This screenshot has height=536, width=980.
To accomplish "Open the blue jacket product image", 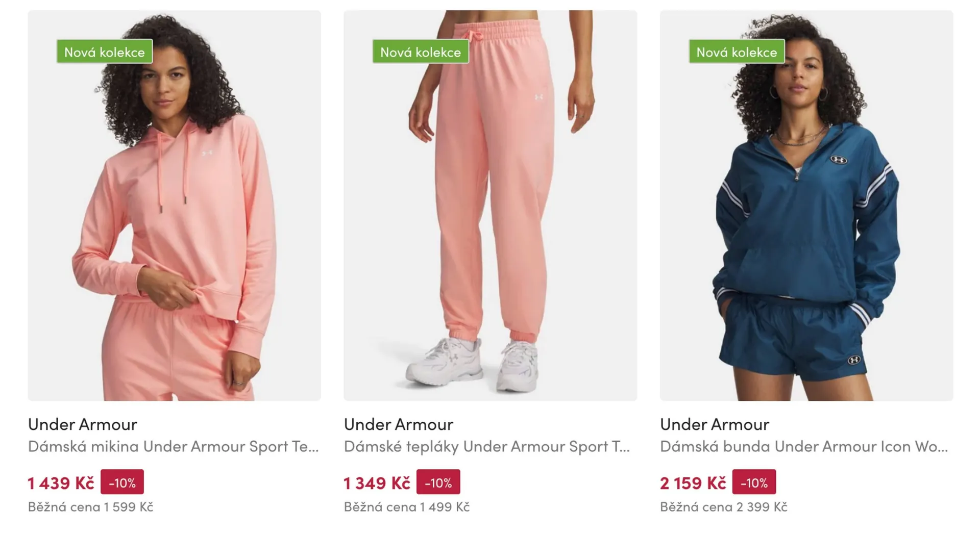I will (806, 206).
